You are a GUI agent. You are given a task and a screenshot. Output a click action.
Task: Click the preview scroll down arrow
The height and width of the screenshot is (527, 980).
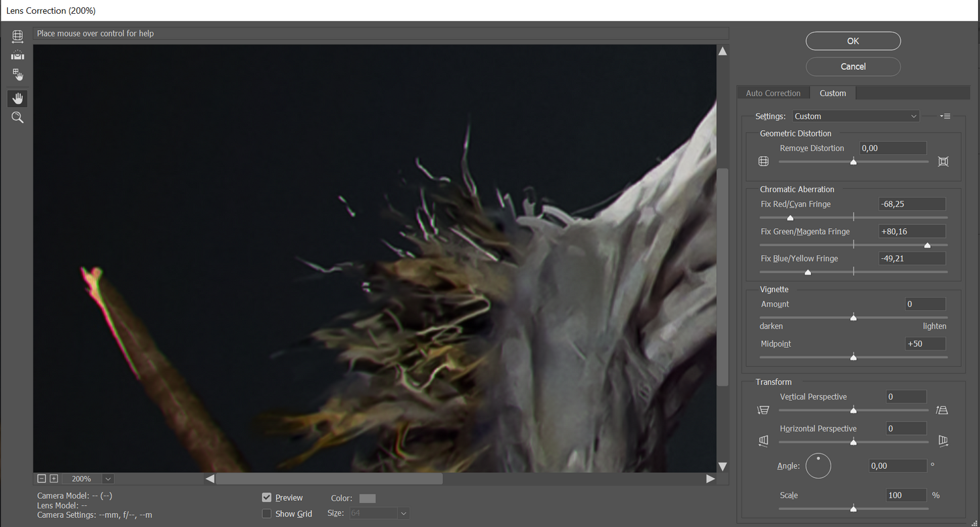723,466
